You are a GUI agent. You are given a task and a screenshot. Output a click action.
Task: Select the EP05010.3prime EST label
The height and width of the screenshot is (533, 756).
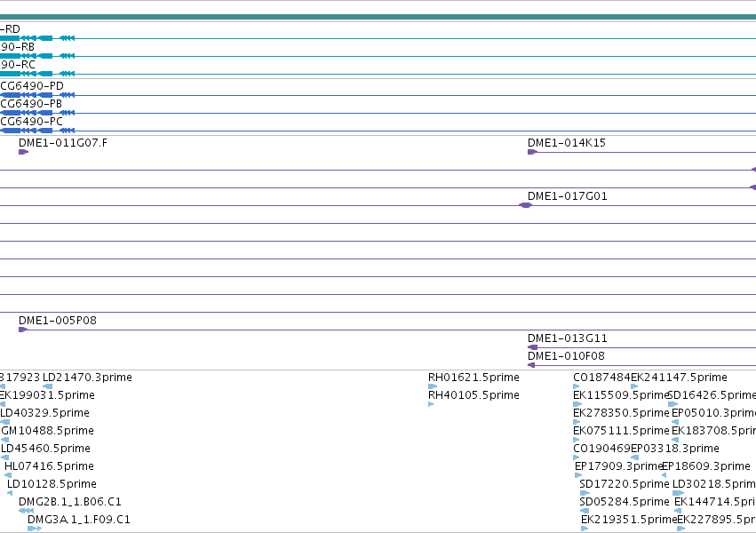click(713, 413)
